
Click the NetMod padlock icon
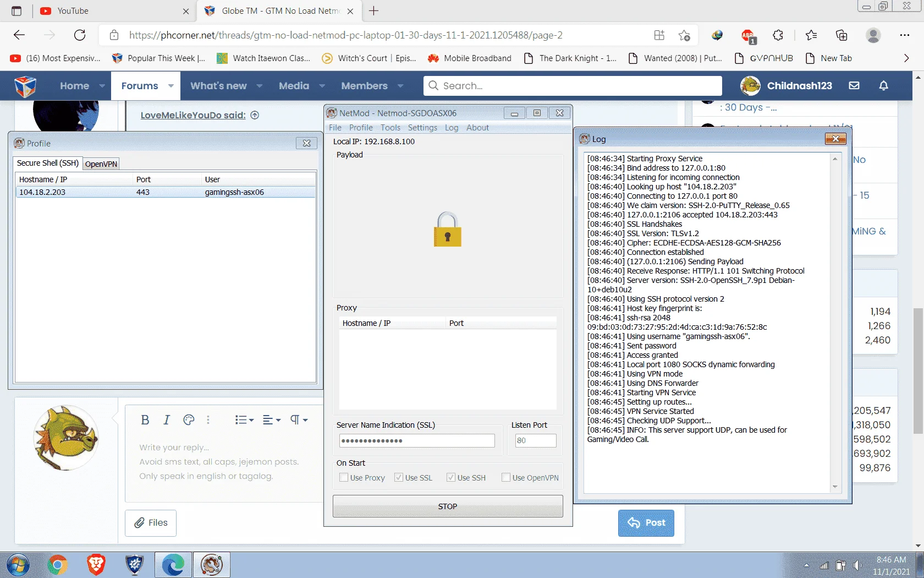click(447, 229)
